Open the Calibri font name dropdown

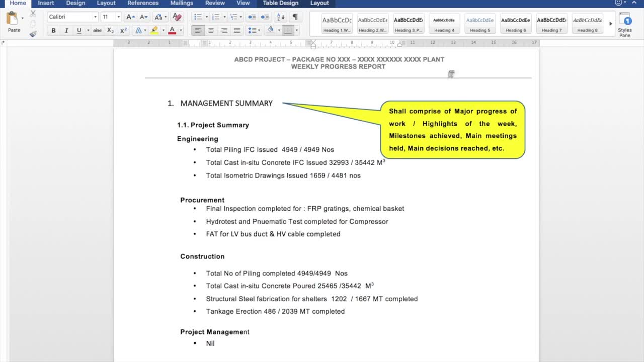click(95, 17)
